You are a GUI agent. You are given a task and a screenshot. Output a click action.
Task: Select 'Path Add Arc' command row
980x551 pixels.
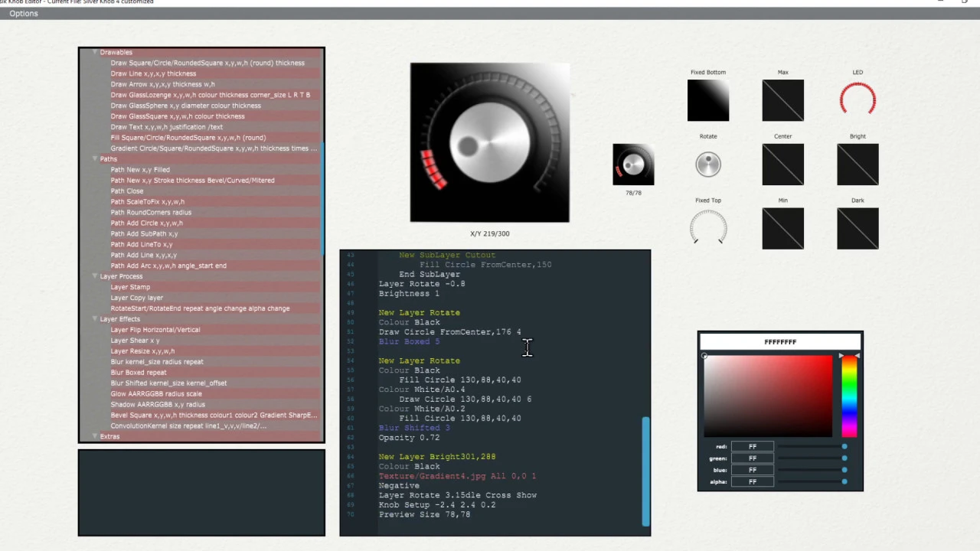168,266
